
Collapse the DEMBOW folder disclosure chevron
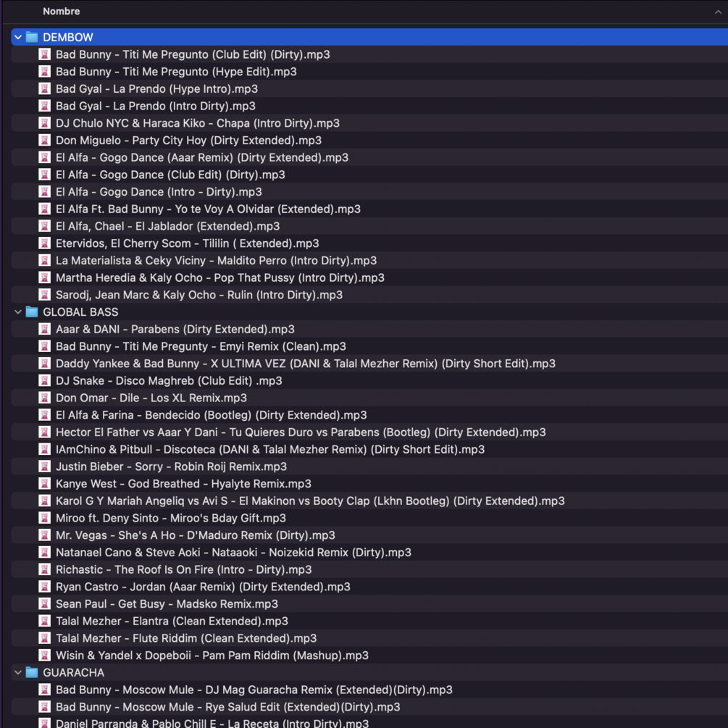[x=18, y=37]
